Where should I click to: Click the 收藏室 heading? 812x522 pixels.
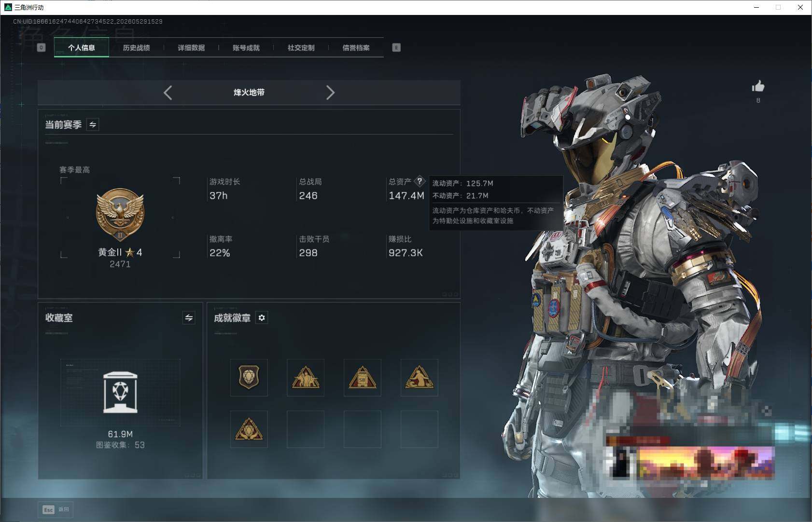pyautogui.click(x=59, y=317)
